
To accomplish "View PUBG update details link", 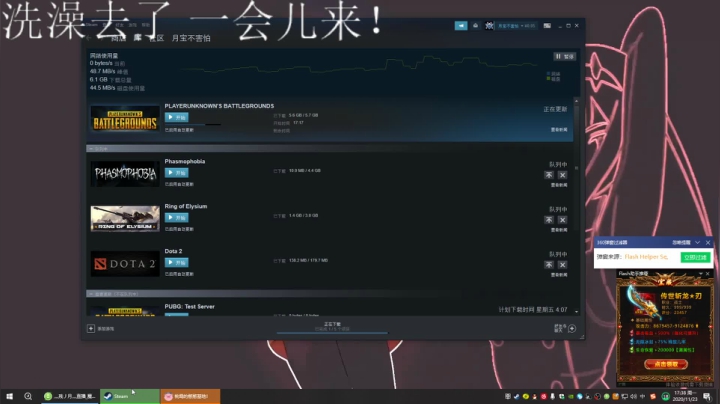I will tap(559, 130).
